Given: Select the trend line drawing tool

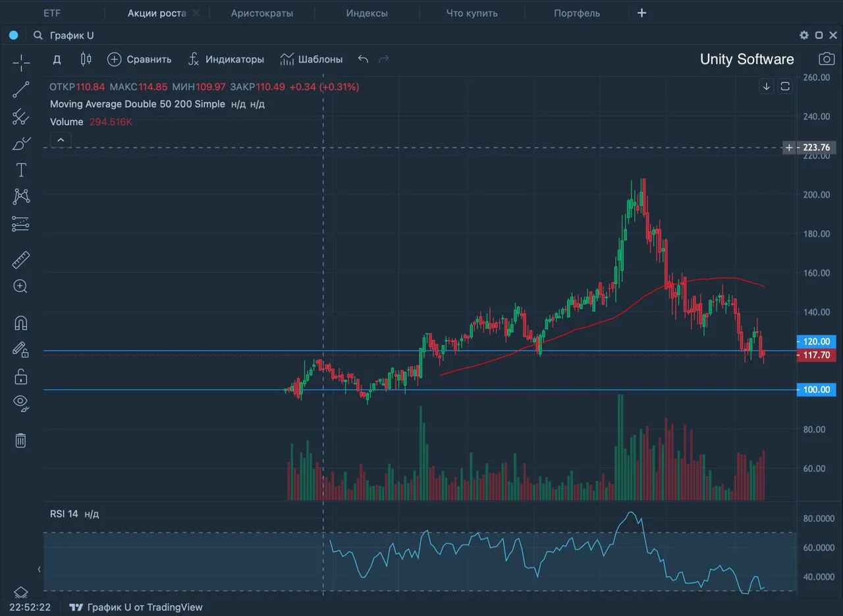Looking at the screenshot, I should 21,90.
